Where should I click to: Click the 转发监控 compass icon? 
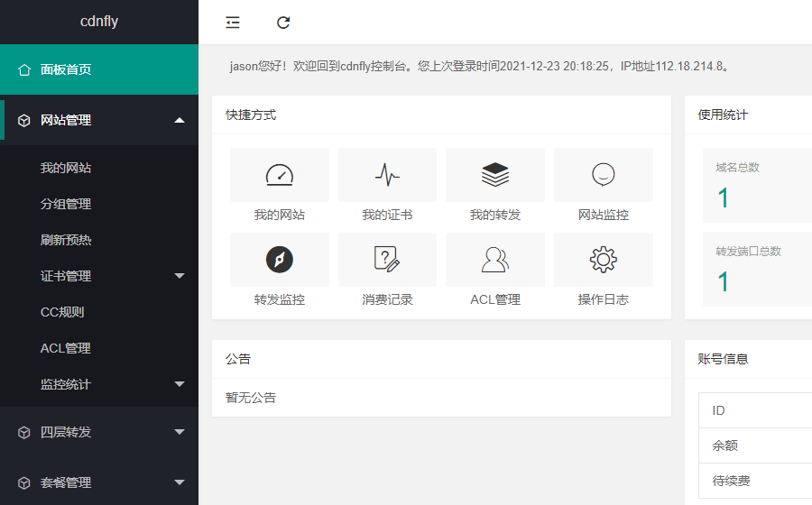280,260
